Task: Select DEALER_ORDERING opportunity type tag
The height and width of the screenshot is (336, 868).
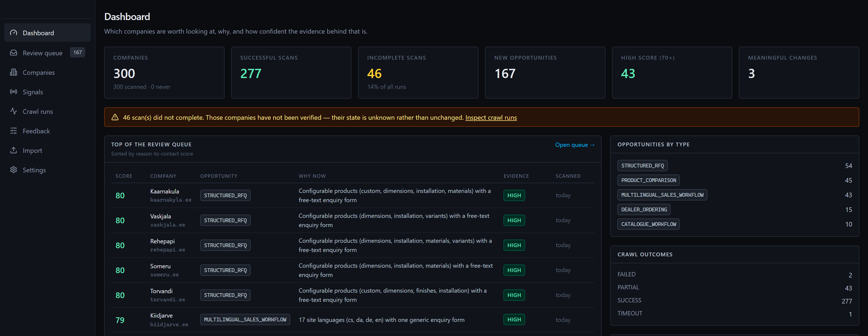Action: [644, 209]
